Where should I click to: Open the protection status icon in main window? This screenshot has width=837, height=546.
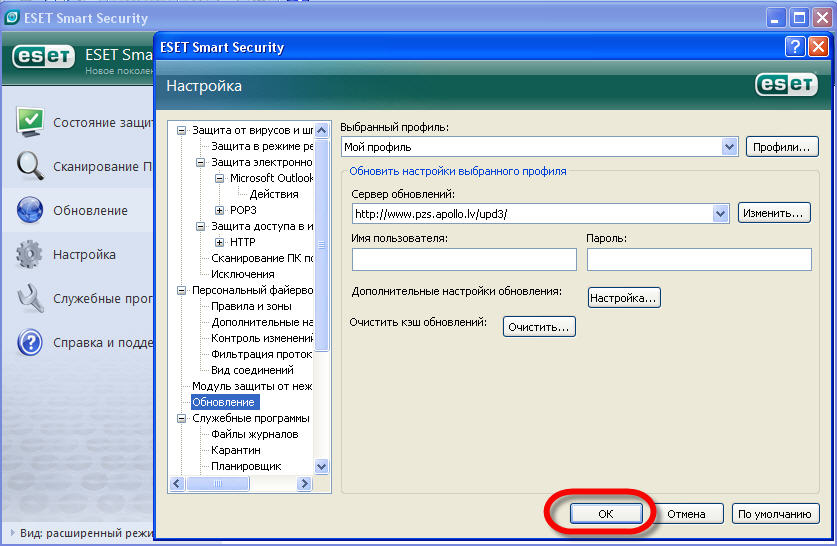pos(30,122)
